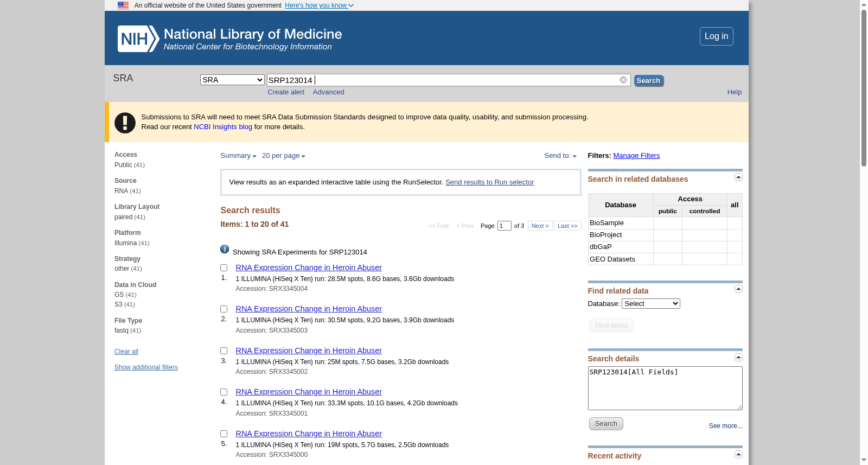Click the BioProject database row
This screenshot has height=465, width=868.
click(665, 235)
